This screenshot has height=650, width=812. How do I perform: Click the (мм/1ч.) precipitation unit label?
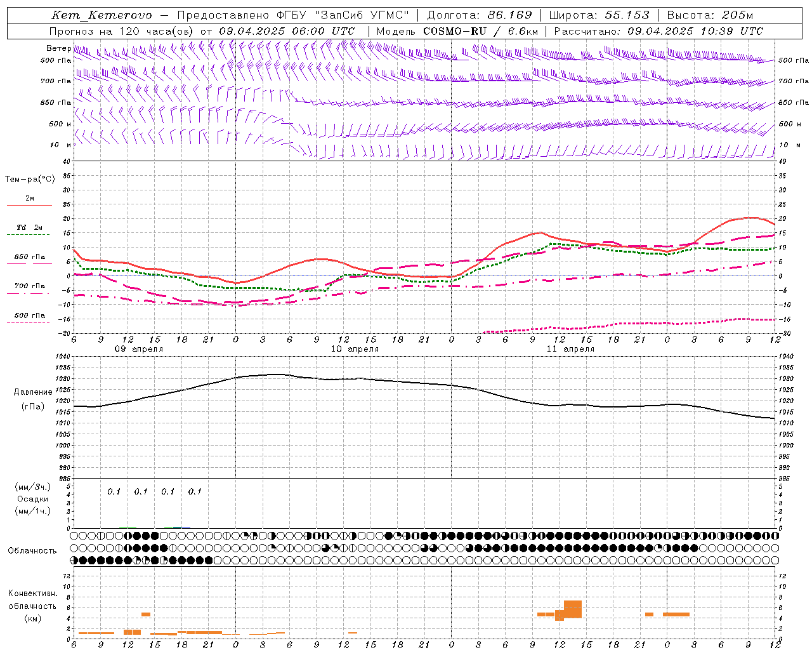[x=33, y=511]
